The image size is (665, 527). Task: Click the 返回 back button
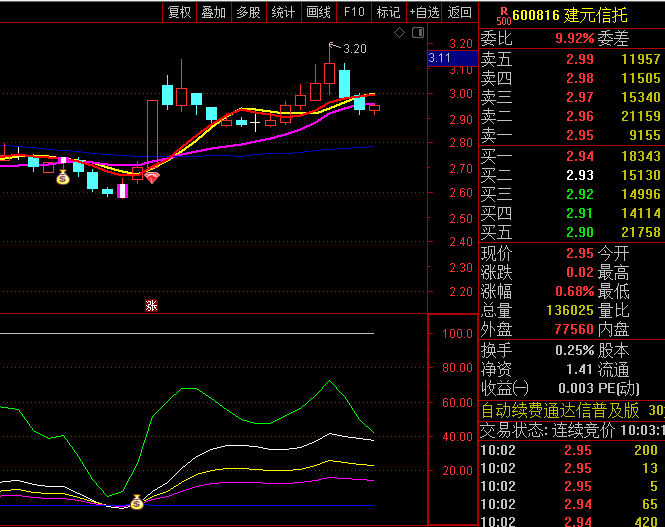click(x=459, y=12)
